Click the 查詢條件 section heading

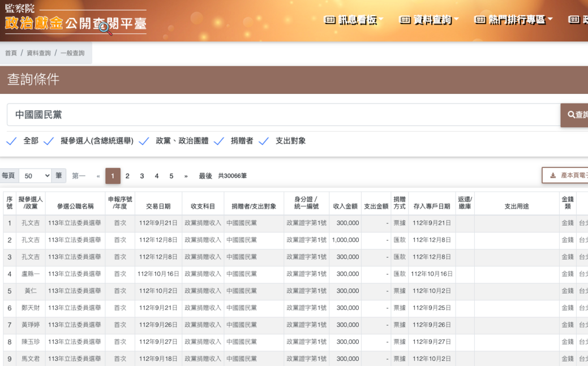pyautogui.click(x=33, y=80)
